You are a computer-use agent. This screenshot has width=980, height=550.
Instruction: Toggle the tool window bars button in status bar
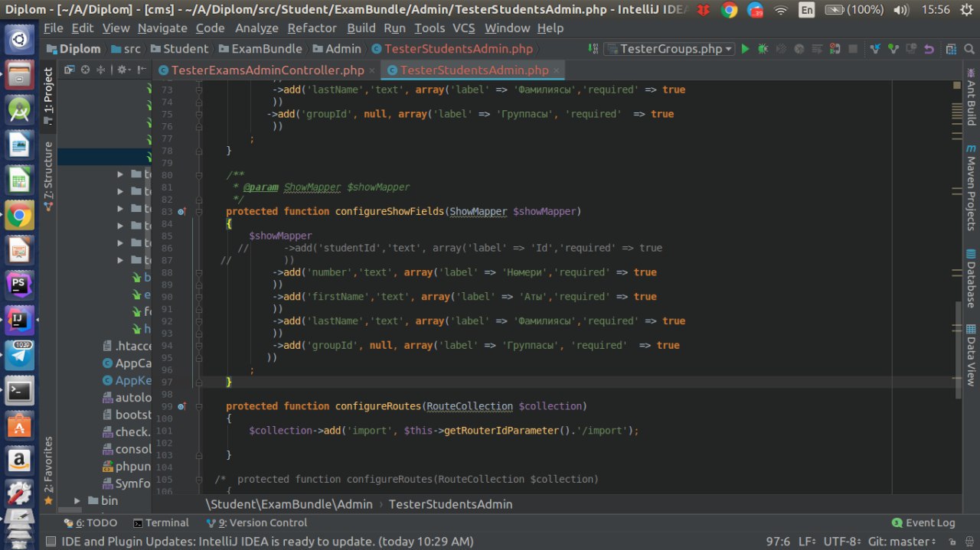pyautogui.click(x=51, y=542)
